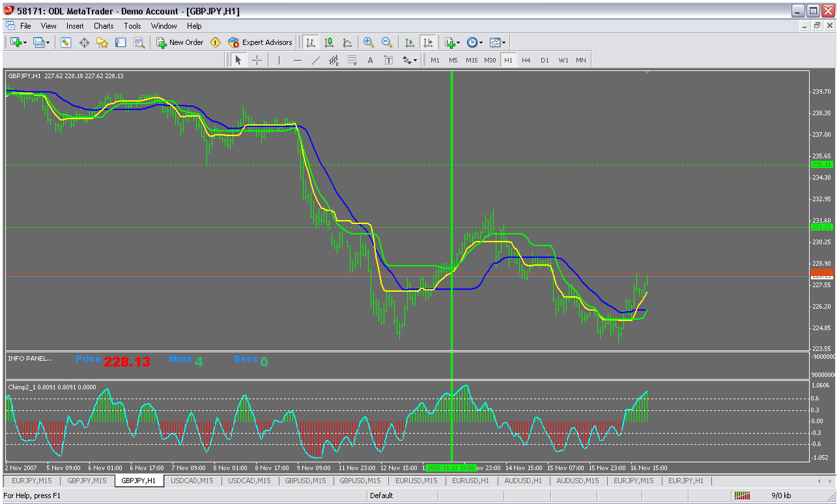
Task: Open the View menu
Action: coord(49,26)
